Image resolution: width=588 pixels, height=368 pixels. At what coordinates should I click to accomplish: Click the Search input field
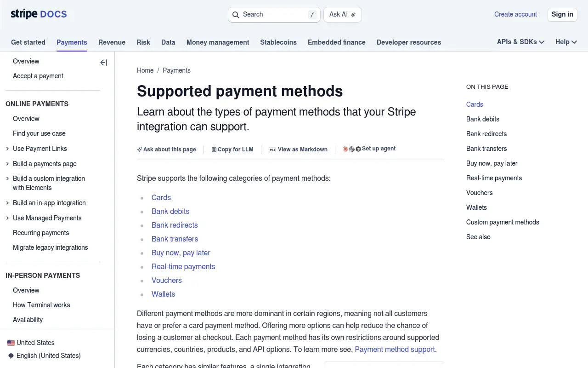pyautogui.click(x=274, y=15)
